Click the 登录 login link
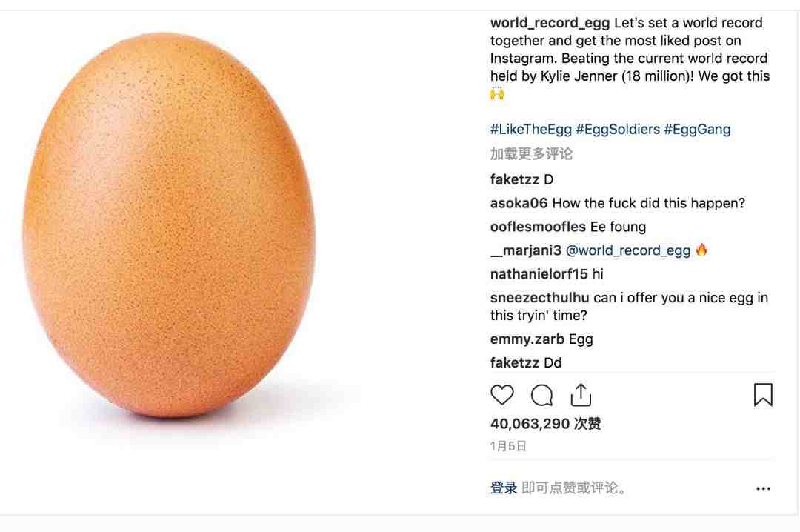This screenshot has width=800, height=532. (504, 488)
